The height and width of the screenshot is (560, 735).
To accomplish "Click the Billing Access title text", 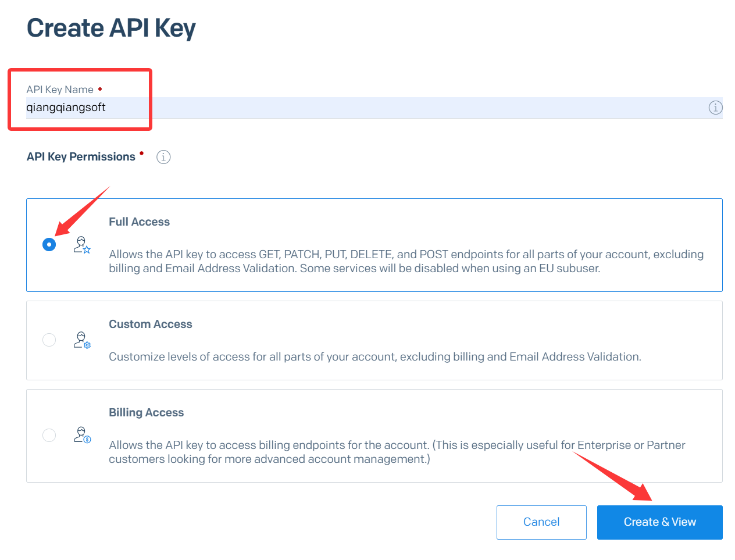I will click(x=147, y=413).
